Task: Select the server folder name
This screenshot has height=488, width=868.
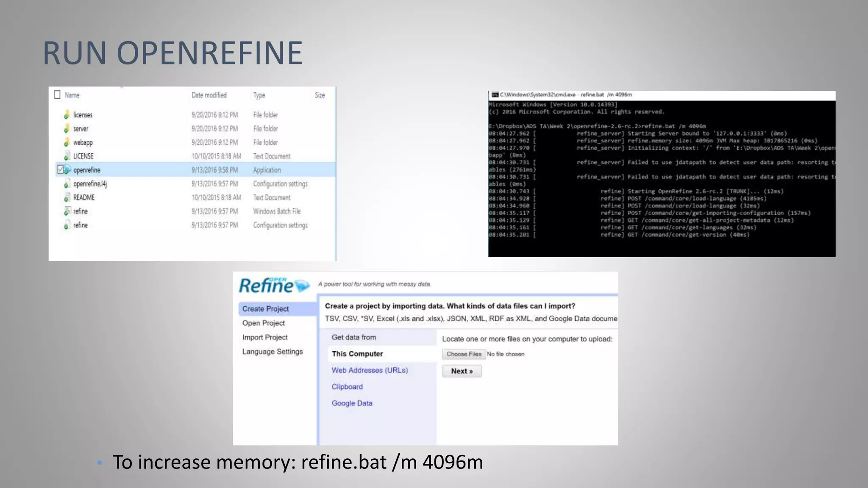Action: (81, 129)
